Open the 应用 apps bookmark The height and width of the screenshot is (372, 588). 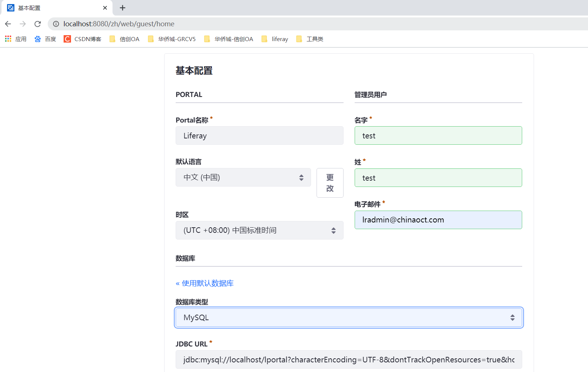tap(16, 39)
